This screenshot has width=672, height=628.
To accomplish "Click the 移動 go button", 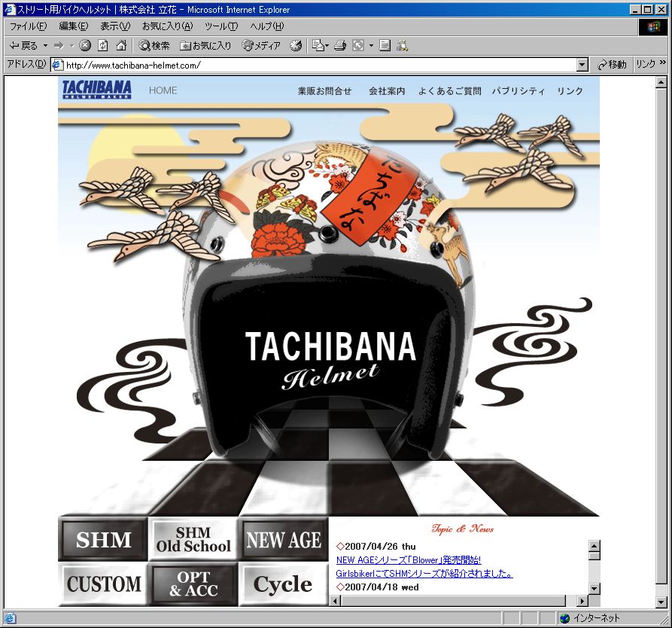I will [612, 64].
